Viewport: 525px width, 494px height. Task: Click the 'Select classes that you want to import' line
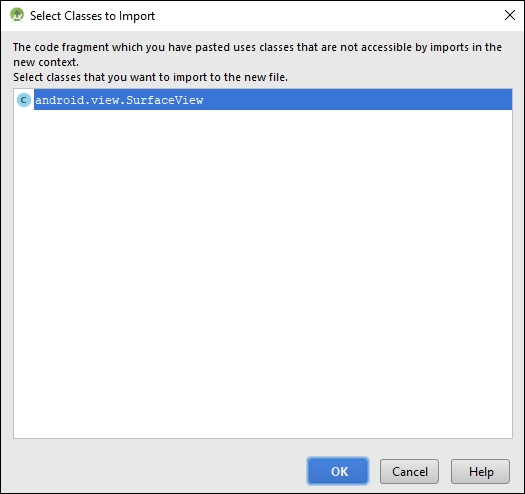(150, 77)
